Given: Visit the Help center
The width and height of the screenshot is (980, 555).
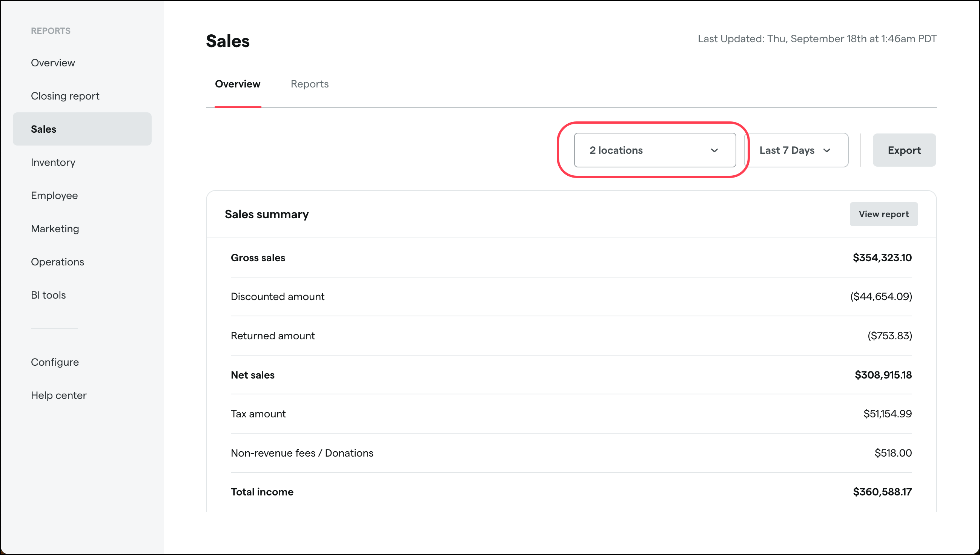Looking at the screenshot, I should pyautogui.click(x=58, y=395).
